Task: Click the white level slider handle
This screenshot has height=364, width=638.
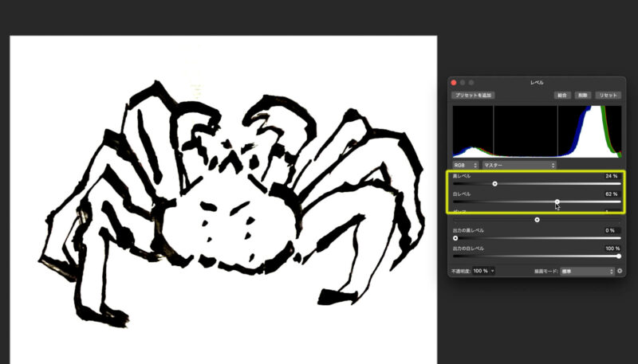Action: tap(557, 202)
